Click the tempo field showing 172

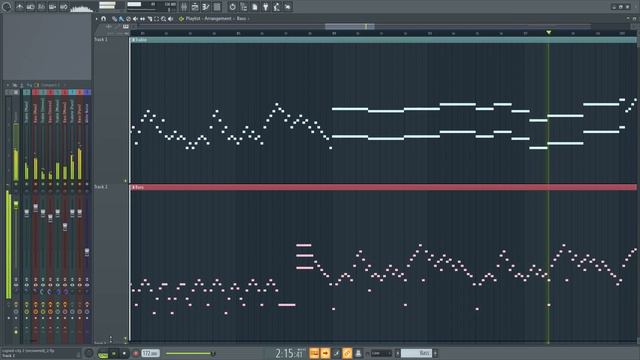150,353
